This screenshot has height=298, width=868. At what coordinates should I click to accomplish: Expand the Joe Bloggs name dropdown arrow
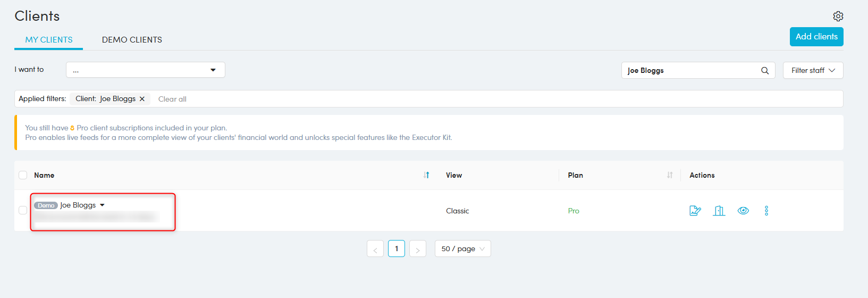(x=102, y=205)
